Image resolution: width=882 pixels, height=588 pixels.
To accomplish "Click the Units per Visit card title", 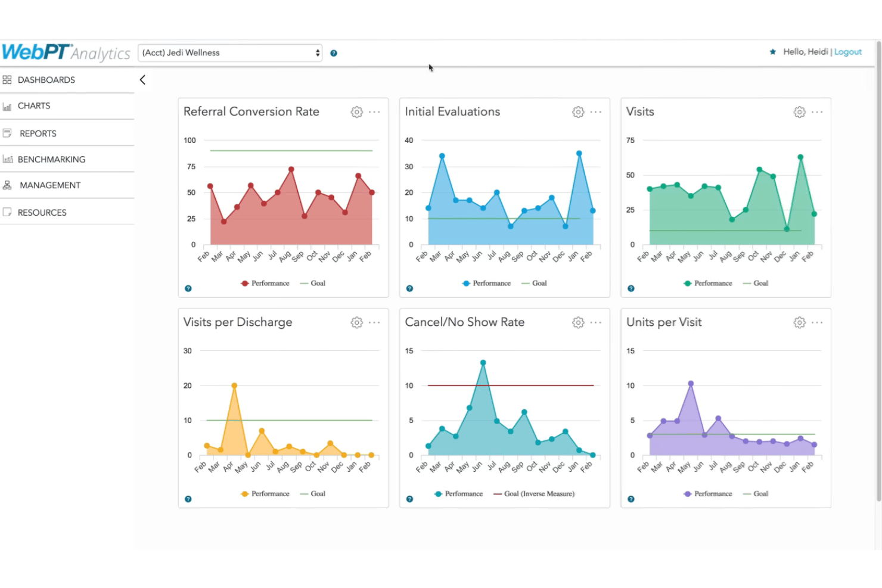I will [x=664, y=322].
